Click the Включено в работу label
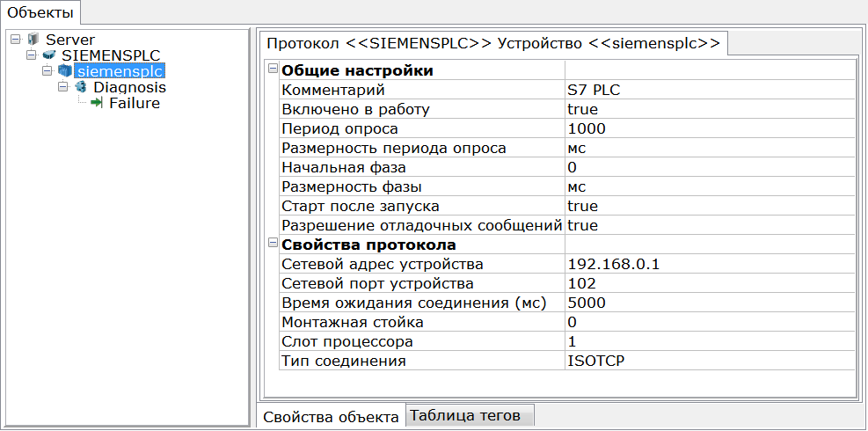The image size is (868, 431). point(355,109)
